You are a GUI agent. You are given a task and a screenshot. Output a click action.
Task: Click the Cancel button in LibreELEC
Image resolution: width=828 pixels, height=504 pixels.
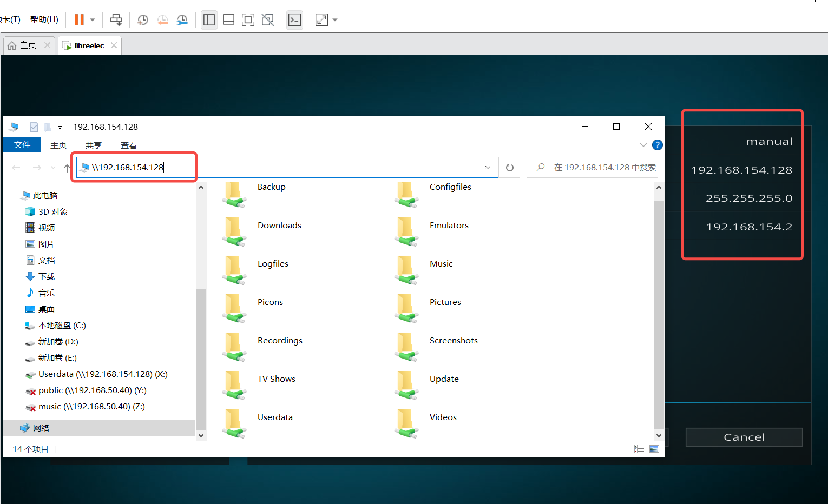pyautogui.click(x=744, y=437)
